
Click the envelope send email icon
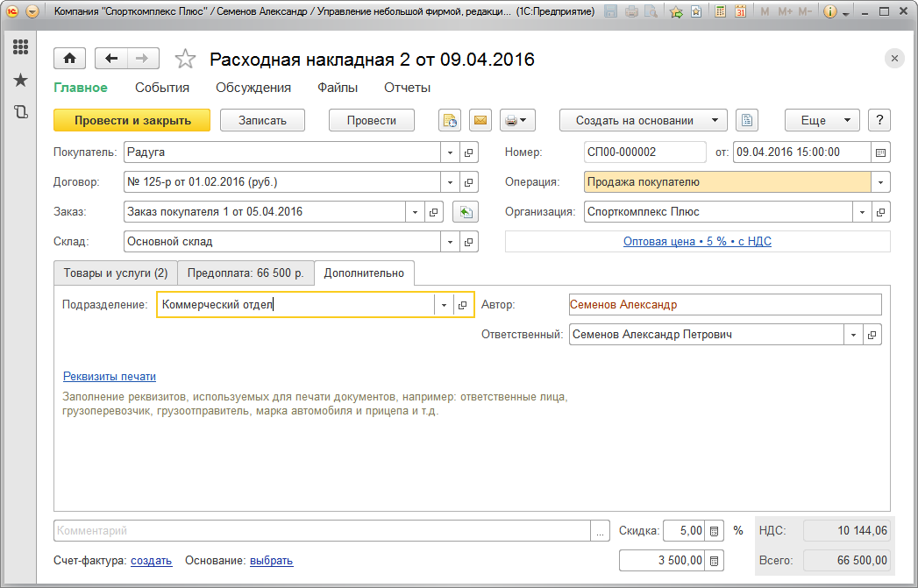click(x=480, y=120)
